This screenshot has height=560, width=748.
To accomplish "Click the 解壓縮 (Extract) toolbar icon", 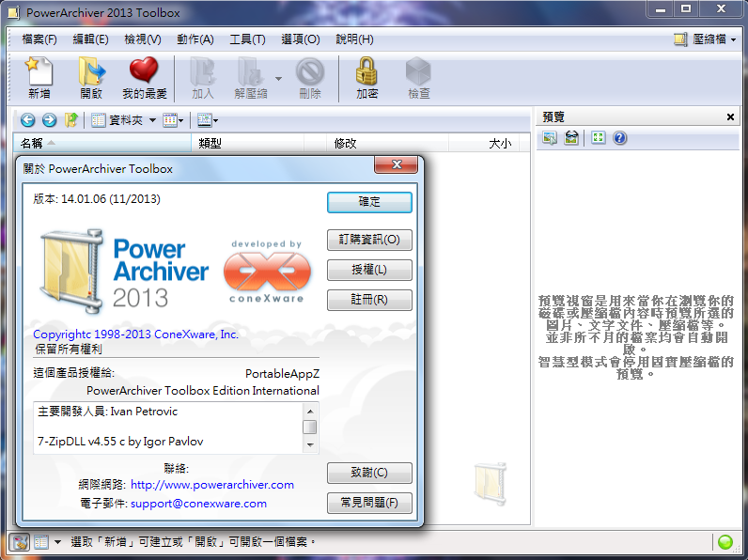I will (x=251, y=78).
